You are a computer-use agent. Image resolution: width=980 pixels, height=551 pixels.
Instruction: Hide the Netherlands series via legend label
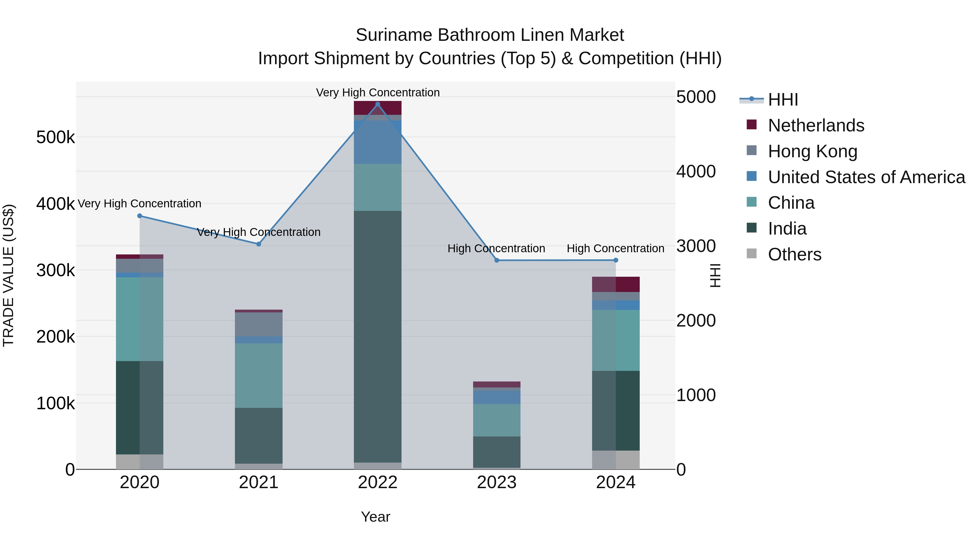(816, 125)
